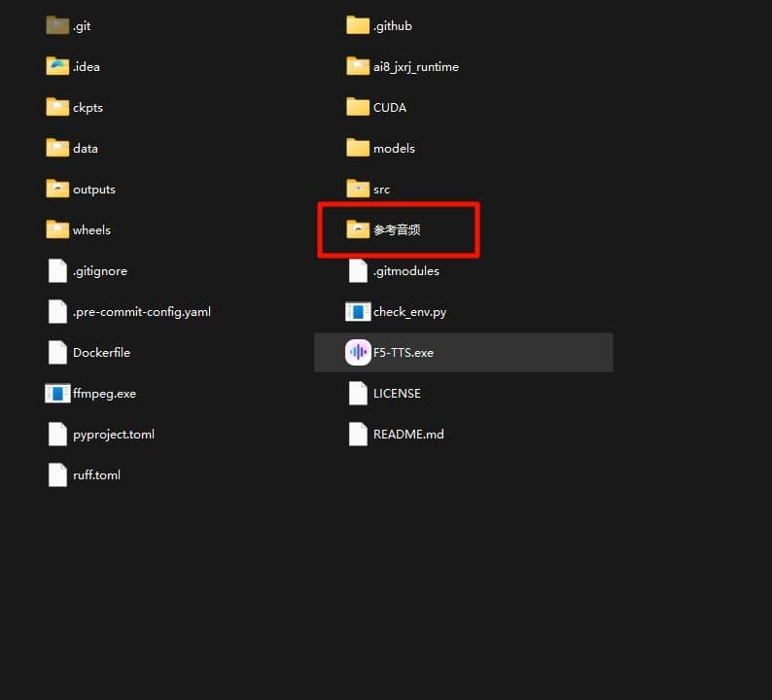Select the .pre-commit-config.yaml file label

(x=142, y=312)
